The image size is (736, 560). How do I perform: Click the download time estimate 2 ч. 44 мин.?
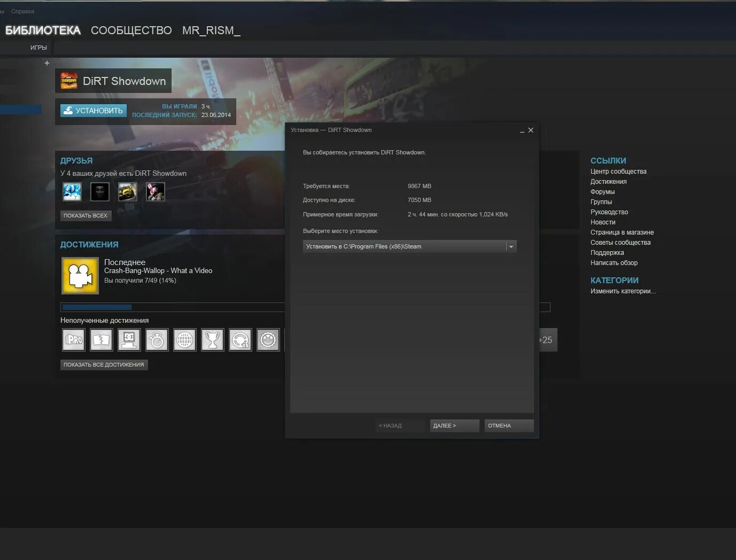click(458, 214)
